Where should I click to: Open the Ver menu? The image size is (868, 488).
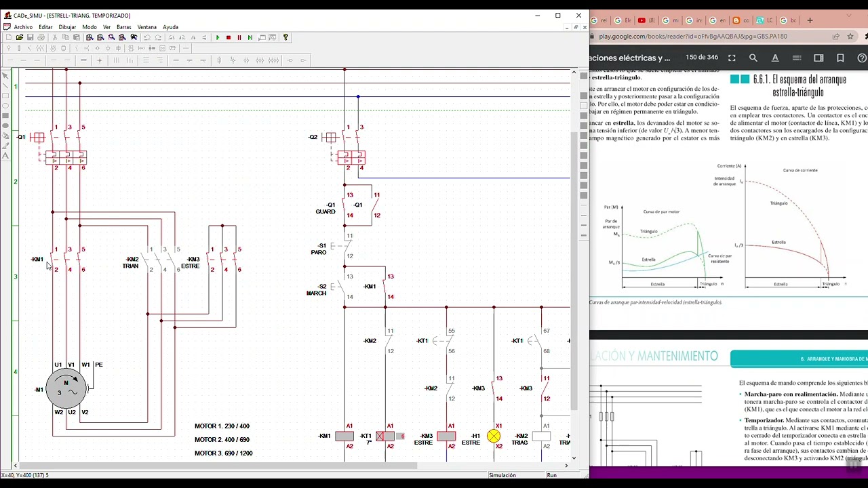coord(106,27)
